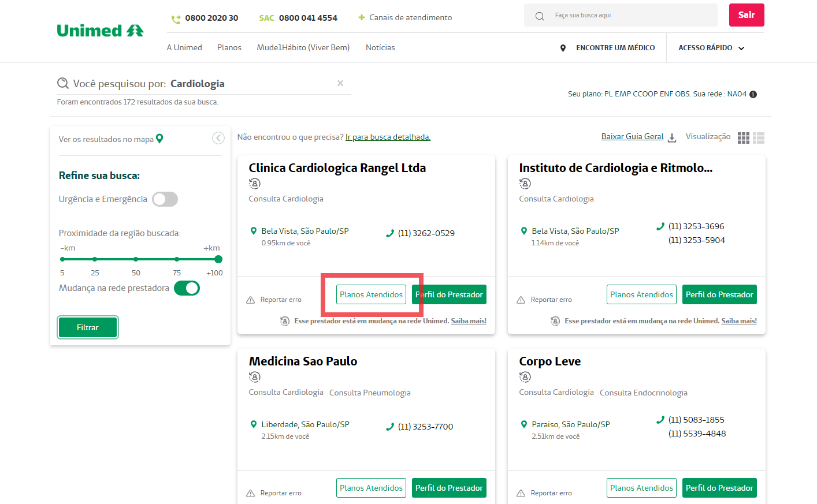This screenshot has width=817, height=504.
Task: Click the network change icon under Clinica Cardiologica Rangel
Action: click(255, 184)
